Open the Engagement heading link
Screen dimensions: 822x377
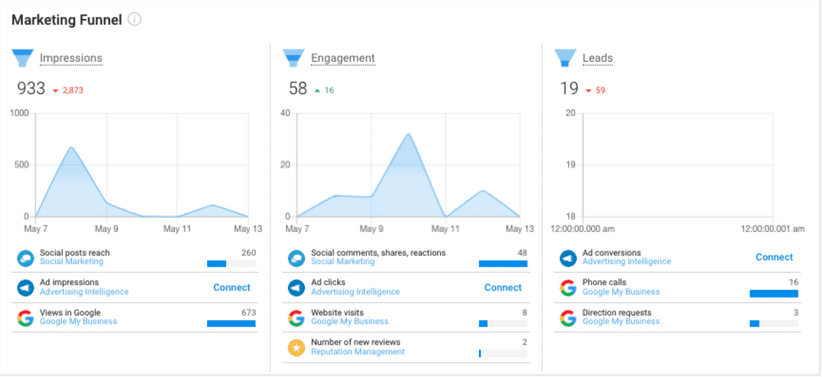(343, 58)
